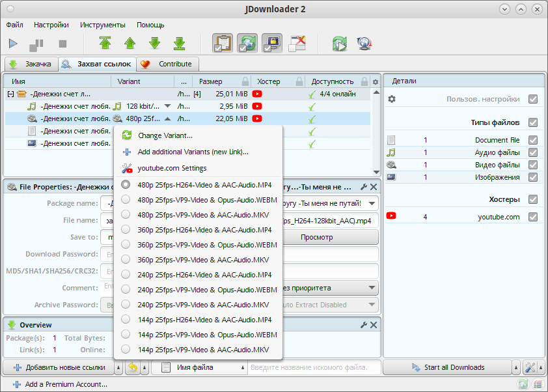This screenshot has width=548, height=392.
Task: Move selection down one position
Action: tap(154, 43)
